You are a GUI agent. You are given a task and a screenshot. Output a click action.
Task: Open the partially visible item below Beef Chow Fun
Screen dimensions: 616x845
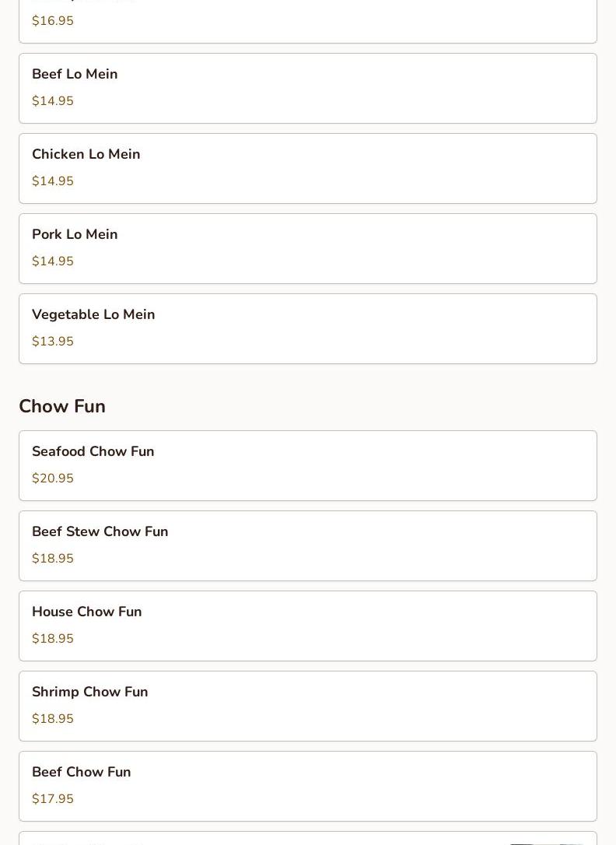tap(308, 839)
